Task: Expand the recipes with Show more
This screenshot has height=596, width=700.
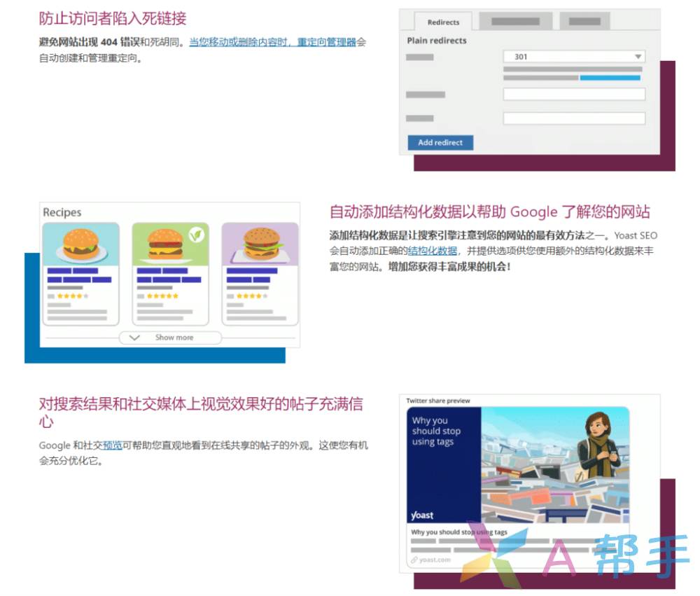Action: (x=174, y=338)
